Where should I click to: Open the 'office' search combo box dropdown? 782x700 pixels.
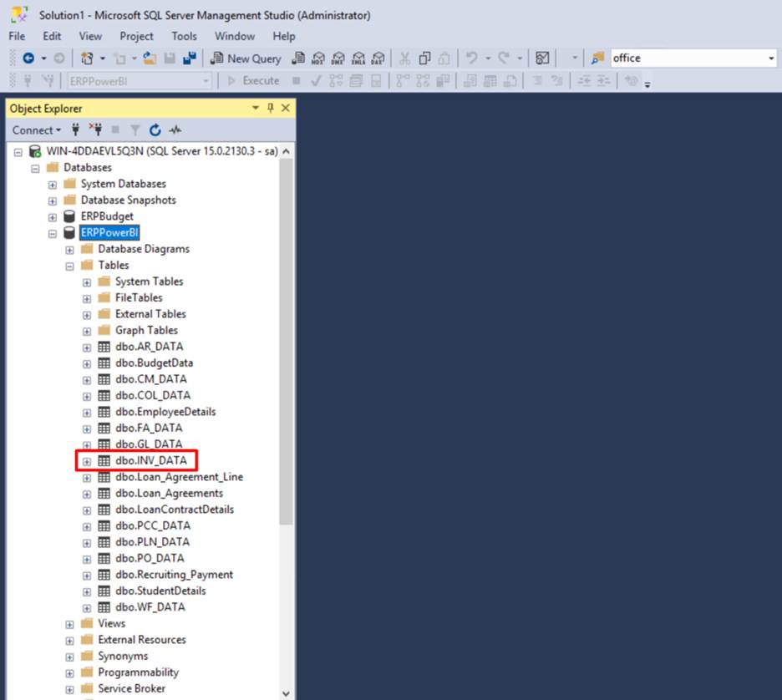[x=771, y=58]
